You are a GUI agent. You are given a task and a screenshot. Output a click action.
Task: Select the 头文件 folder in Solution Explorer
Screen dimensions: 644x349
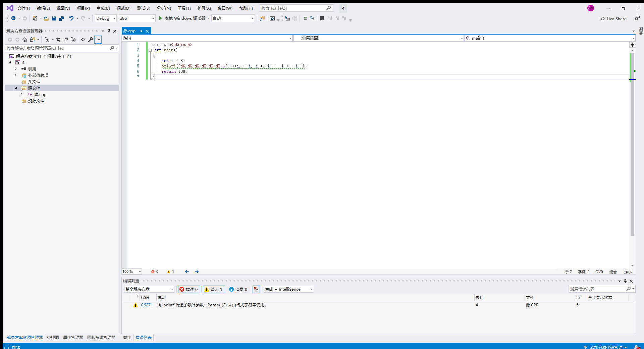(x=34, y=82)
